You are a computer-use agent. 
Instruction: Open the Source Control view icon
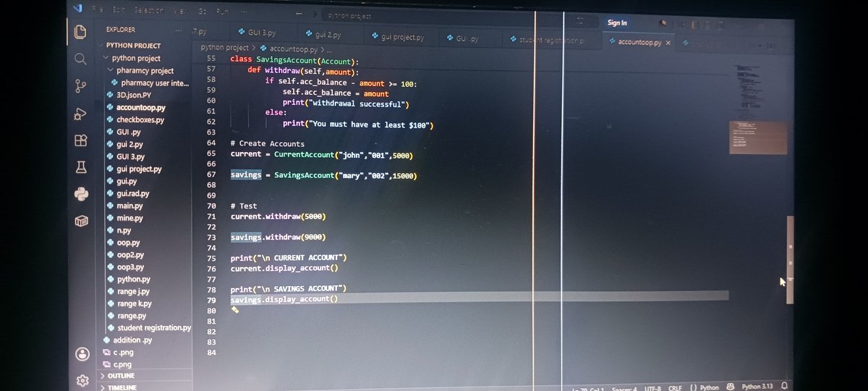click(x=81, y=86)
